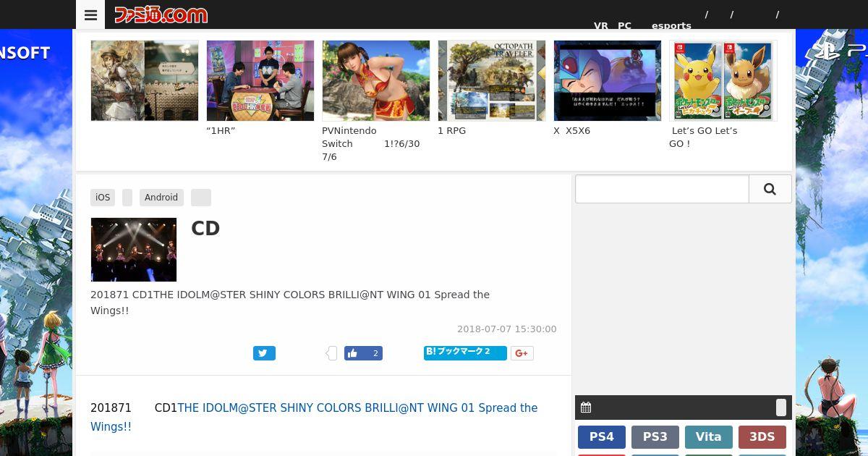Open the esports section in header
The image size is (868, 456).
pos(671,25)
